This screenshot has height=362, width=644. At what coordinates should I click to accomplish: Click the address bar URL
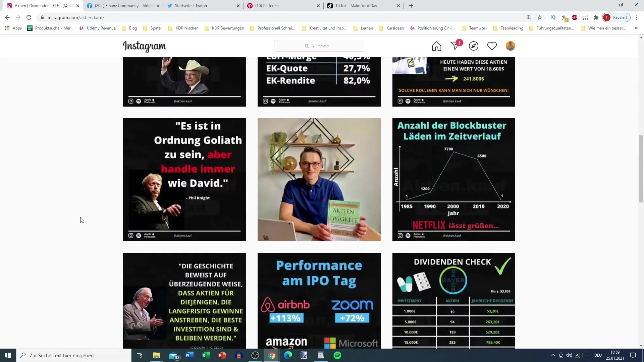tap(76, 17)
